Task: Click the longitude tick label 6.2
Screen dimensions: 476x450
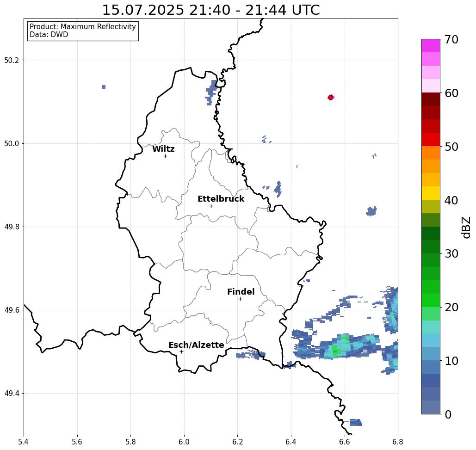Action: coord(238,442)
